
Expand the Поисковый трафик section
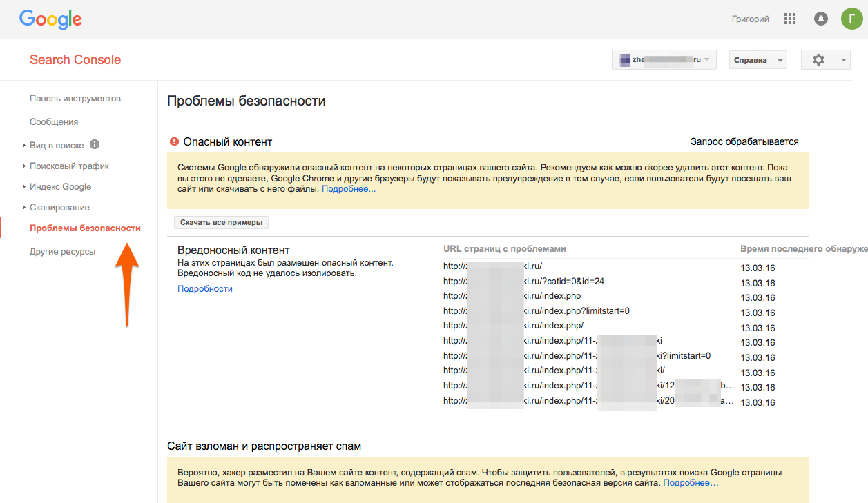click(69, 166)
